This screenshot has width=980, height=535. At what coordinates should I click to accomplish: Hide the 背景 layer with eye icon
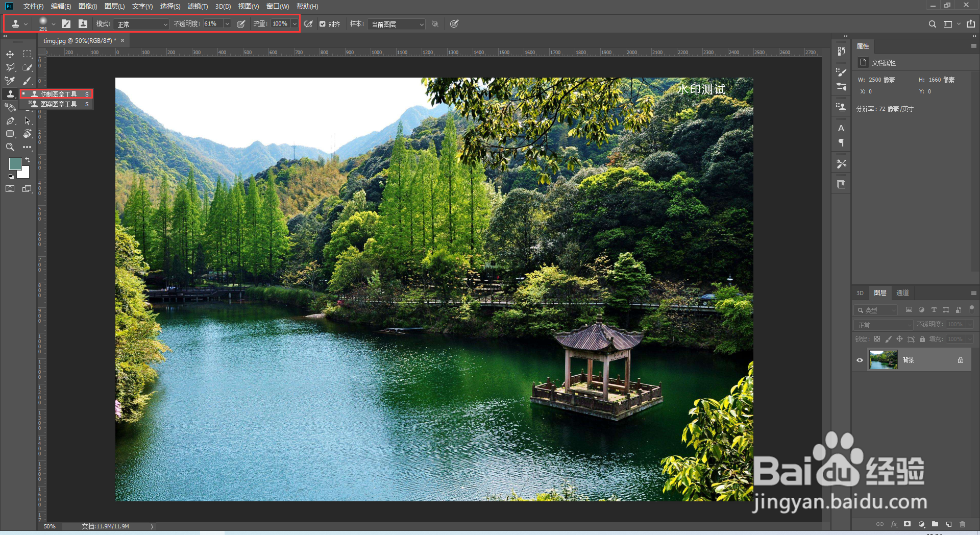pos(860,360)
